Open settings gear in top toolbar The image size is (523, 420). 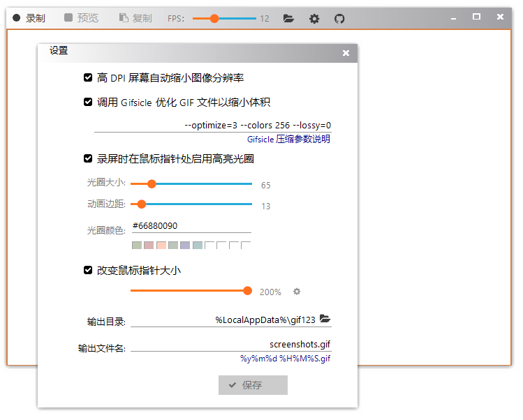[314, 19]
